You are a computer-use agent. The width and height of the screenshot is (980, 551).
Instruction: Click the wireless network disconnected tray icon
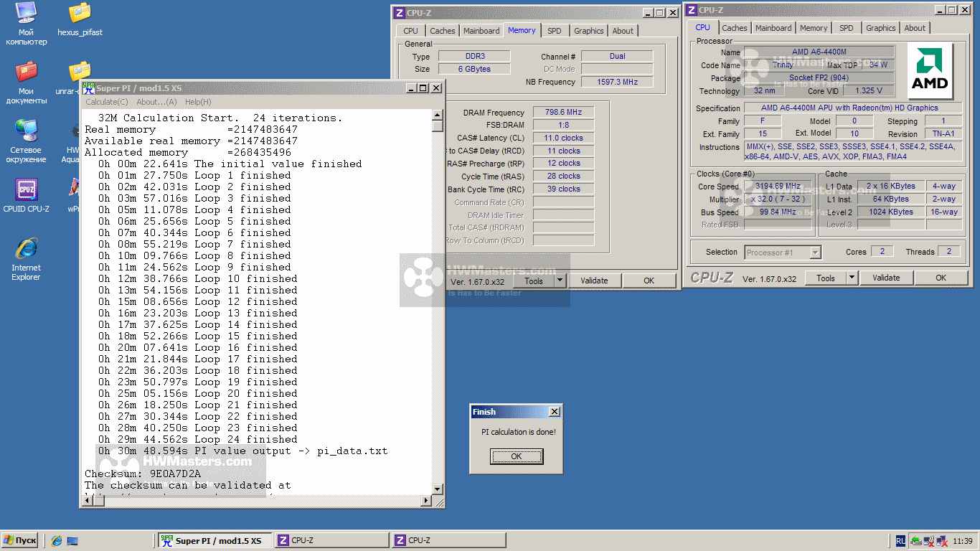pyautogui.click(x=928, y=540)
